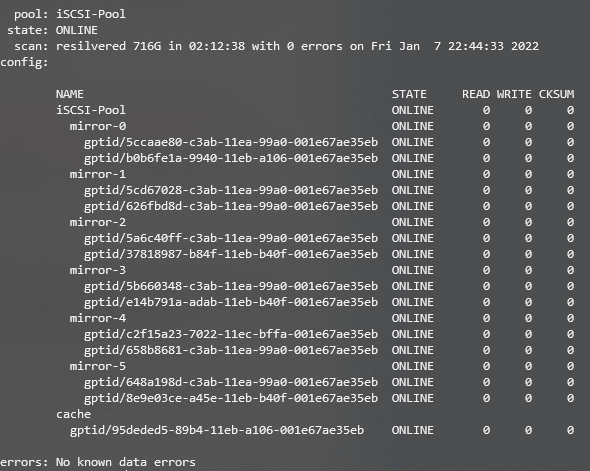Click the CKSUM column header

pyautogui.click(x=557, y=94)
